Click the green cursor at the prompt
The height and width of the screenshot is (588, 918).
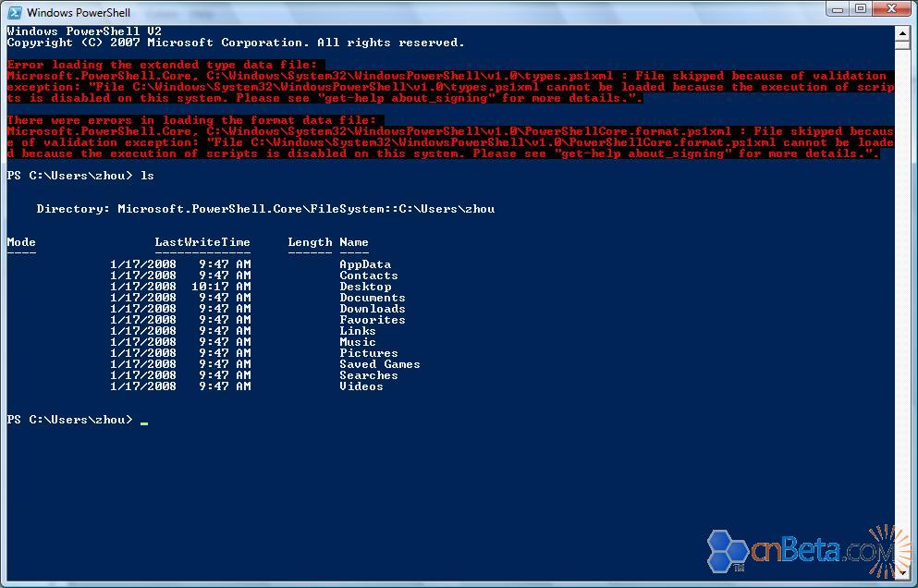[x=144, y=422]
